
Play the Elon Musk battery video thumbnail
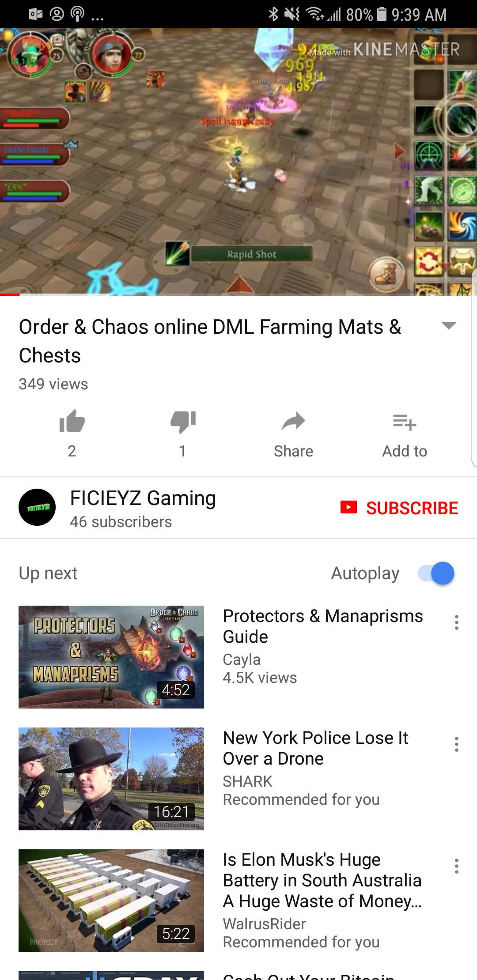[111, 901]
